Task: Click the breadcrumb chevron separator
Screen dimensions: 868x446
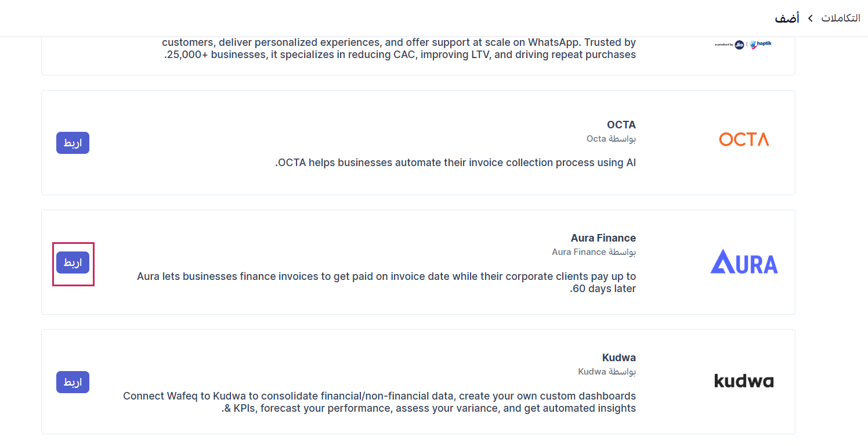Action: (x=810, y=19)
